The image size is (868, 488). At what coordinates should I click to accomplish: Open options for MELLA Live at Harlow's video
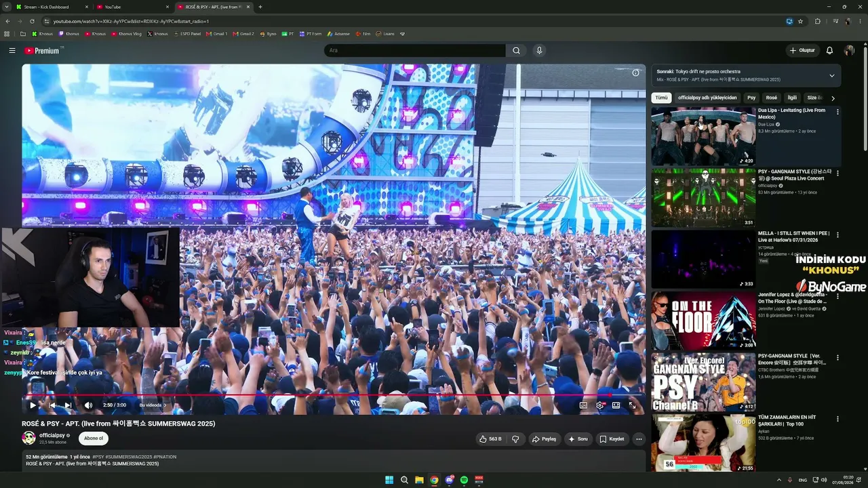pos(837,235)
